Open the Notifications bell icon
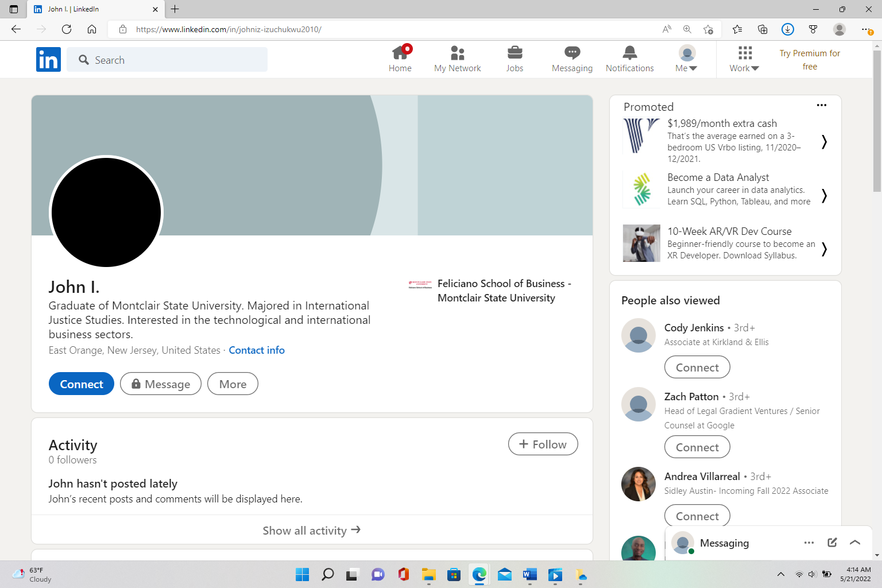The height and width of the screenshot is (588, 882). [630, 59]
